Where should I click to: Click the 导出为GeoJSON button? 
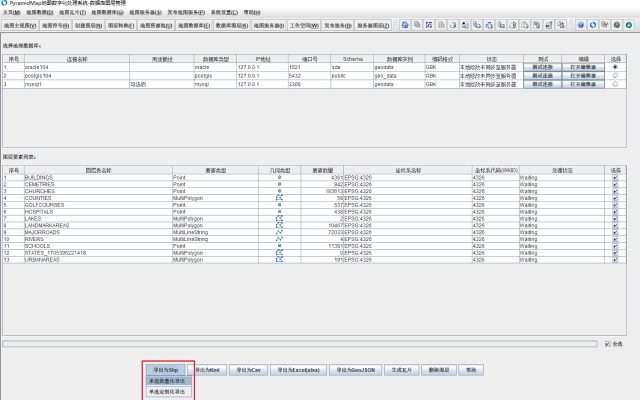(x=356, y=370)
